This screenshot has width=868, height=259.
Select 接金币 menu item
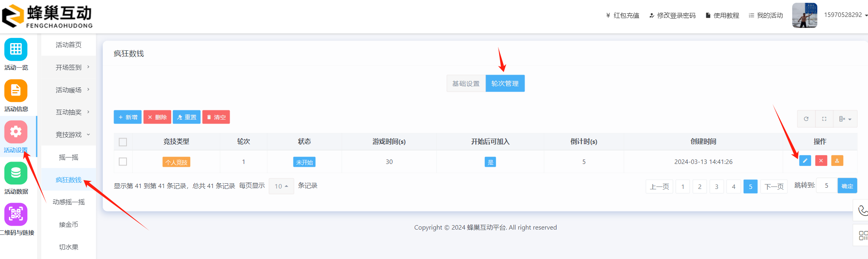pyautogui.click(x=69, y=224)
